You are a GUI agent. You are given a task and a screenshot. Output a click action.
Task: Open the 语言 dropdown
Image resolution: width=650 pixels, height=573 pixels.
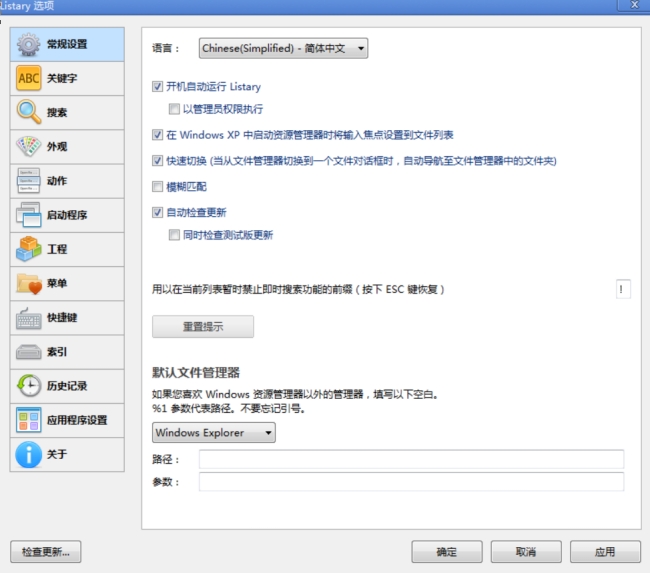283,49
